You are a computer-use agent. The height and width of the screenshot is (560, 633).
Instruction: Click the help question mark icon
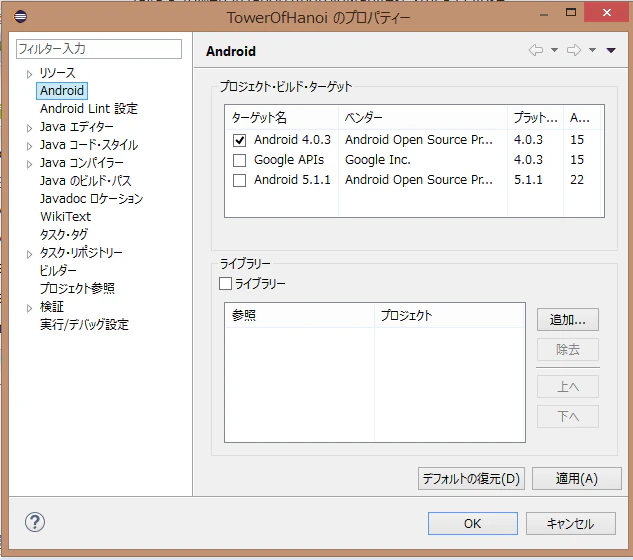tap(35, 522)
